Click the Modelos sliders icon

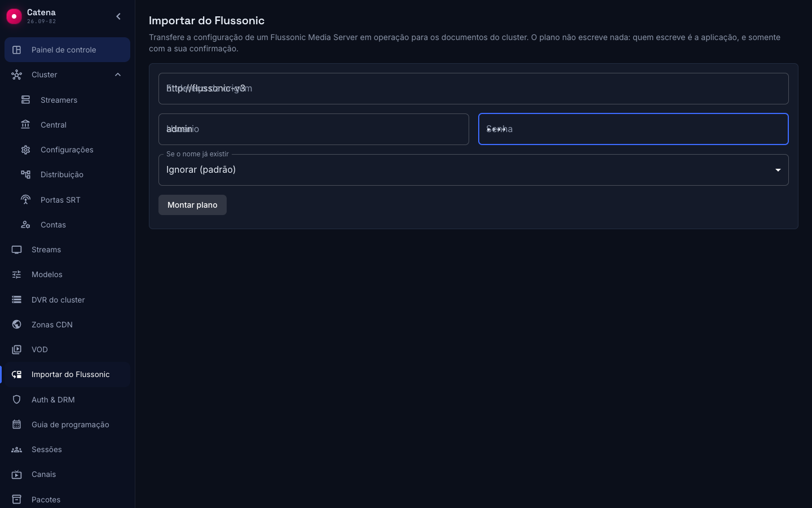(17, 274)
